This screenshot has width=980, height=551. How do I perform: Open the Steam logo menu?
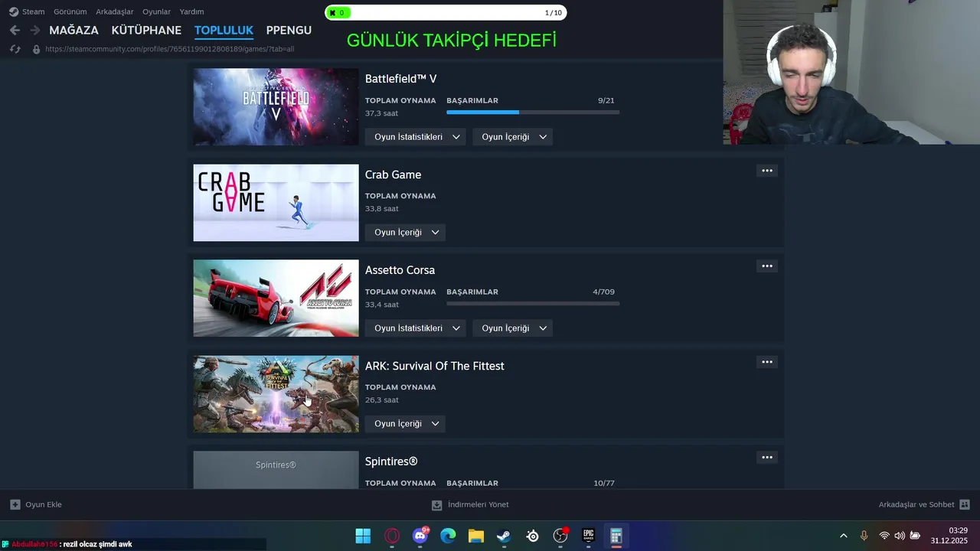click(x=27, y=11)
